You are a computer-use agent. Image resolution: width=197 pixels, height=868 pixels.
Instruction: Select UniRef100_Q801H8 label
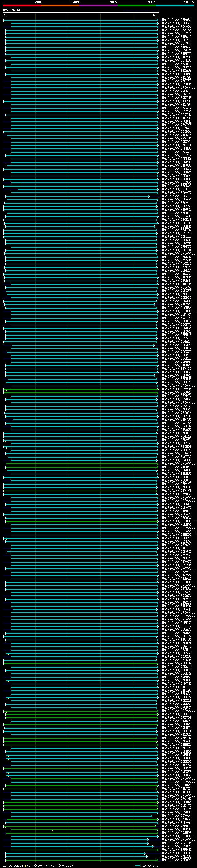(x=176, y=416)
